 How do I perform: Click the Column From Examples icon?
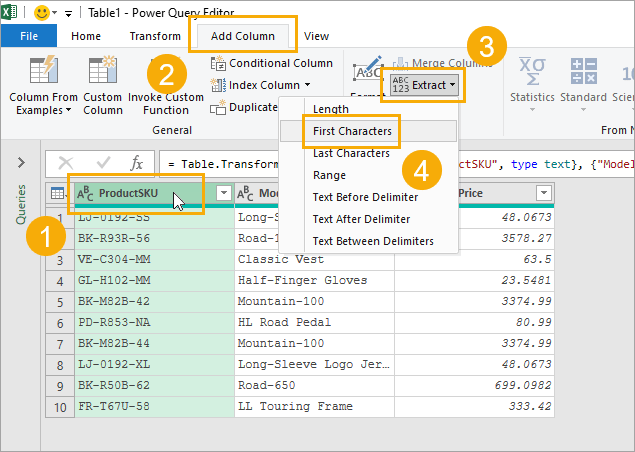pyautogui.click(x=44, y=70)
